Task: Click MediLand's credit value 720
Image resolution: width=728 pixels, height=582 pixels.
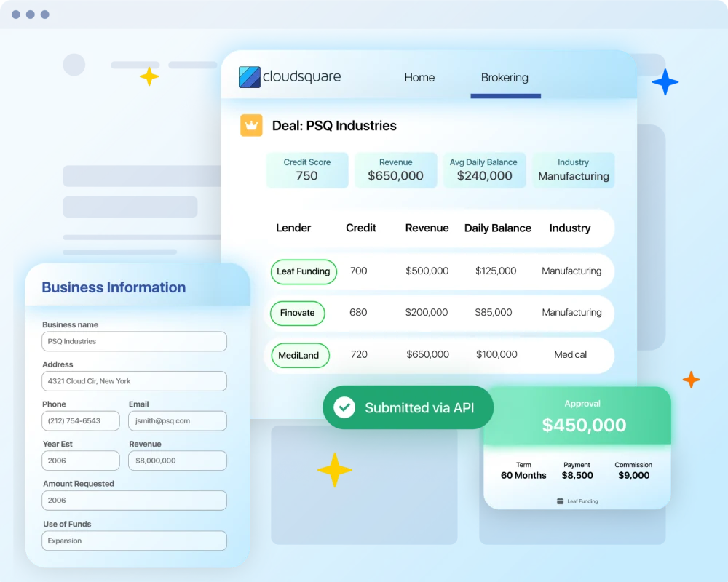Action: tap(359, 354)
